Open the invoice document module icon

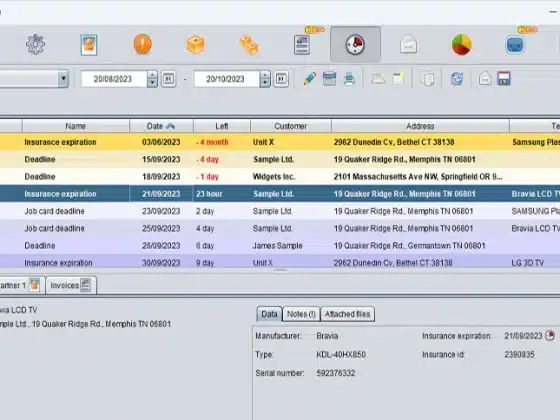coord(302,45)
